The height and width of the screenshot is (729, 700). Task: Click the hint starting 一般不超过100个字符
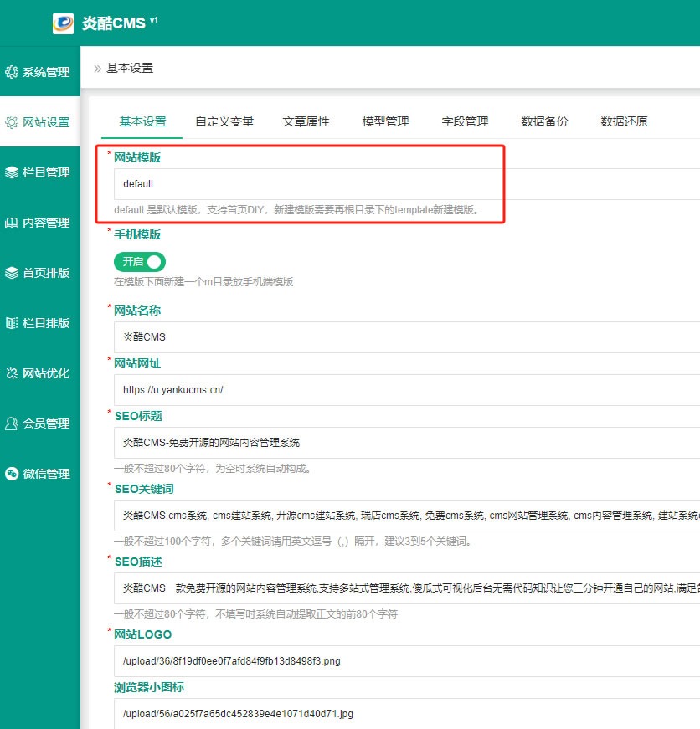(x=293, y=542)
